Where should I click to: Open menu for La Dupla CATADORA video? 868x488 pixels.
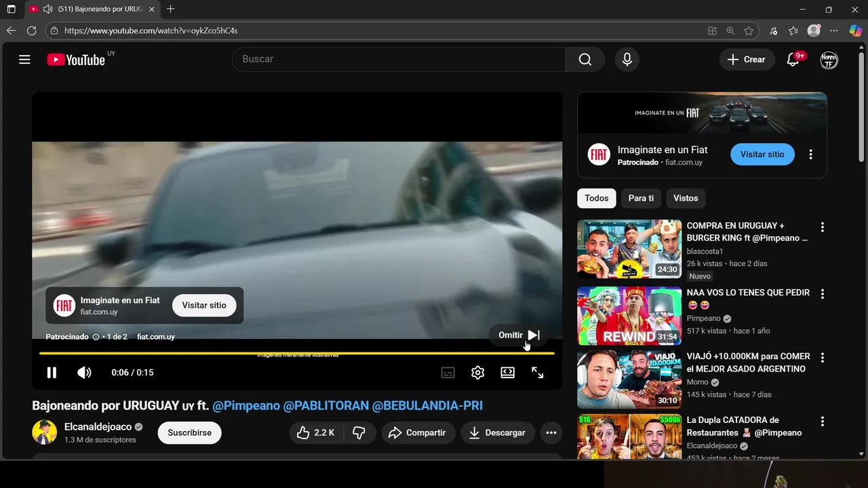coord(823,422)
